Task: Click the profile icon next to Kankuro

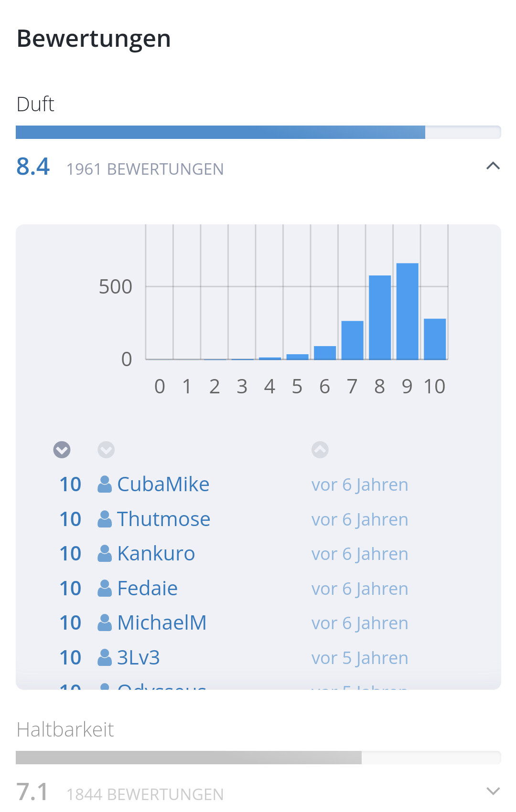Action: (x=105, y=554)
